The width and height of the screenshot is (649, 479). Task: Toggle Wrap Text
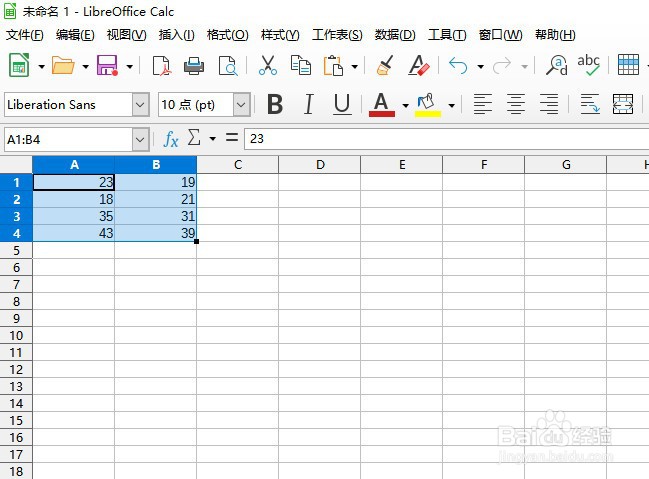coord(590,104)
